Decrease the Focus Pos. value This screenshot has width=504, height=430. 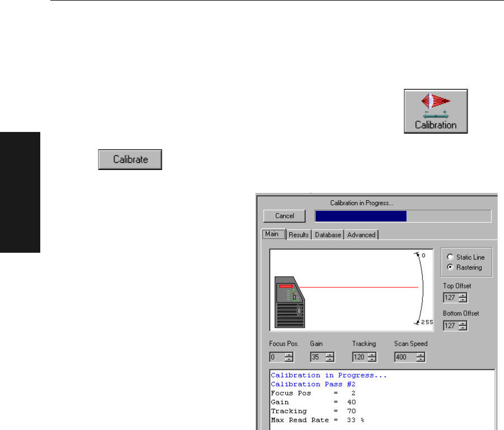pos(289,360)
